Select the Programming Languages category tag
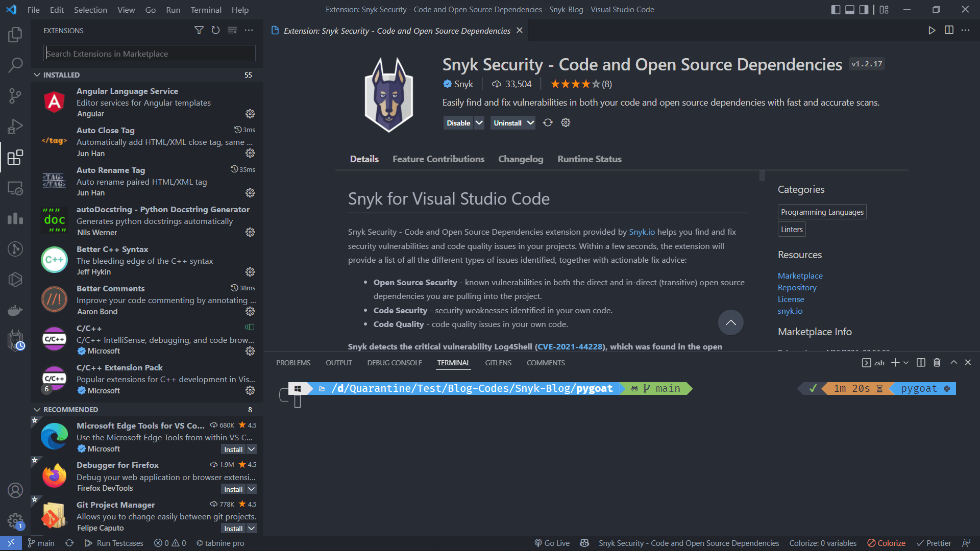The image size is (980, 551). (822, 212)
